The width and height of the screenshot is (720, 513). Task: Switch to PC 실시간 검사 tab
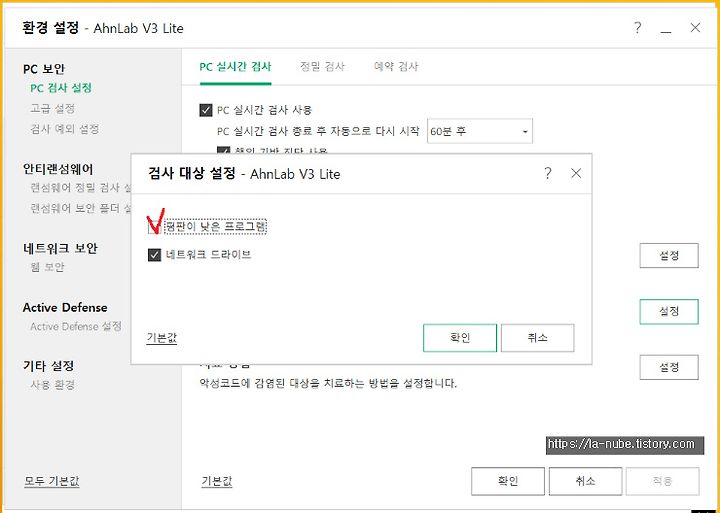coord(235,67)
